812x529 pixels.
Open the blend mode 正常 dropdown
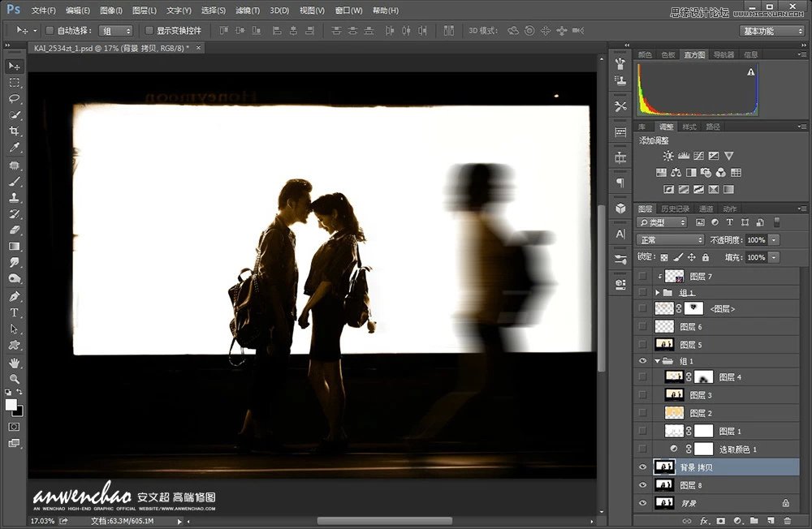670,239
